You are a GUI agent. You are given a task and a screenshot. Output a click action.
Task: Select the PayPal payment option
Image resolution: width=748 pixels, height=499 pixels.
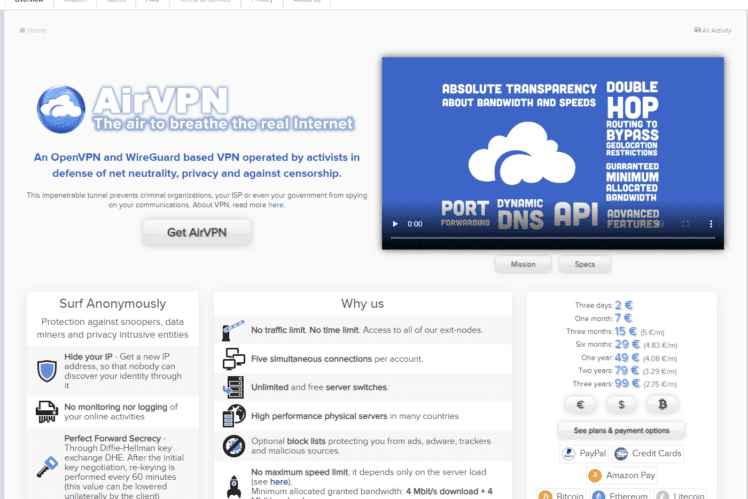584,453
